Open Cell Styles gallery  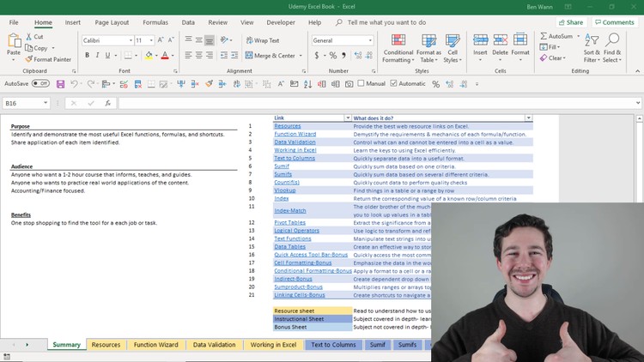point(453,48)
